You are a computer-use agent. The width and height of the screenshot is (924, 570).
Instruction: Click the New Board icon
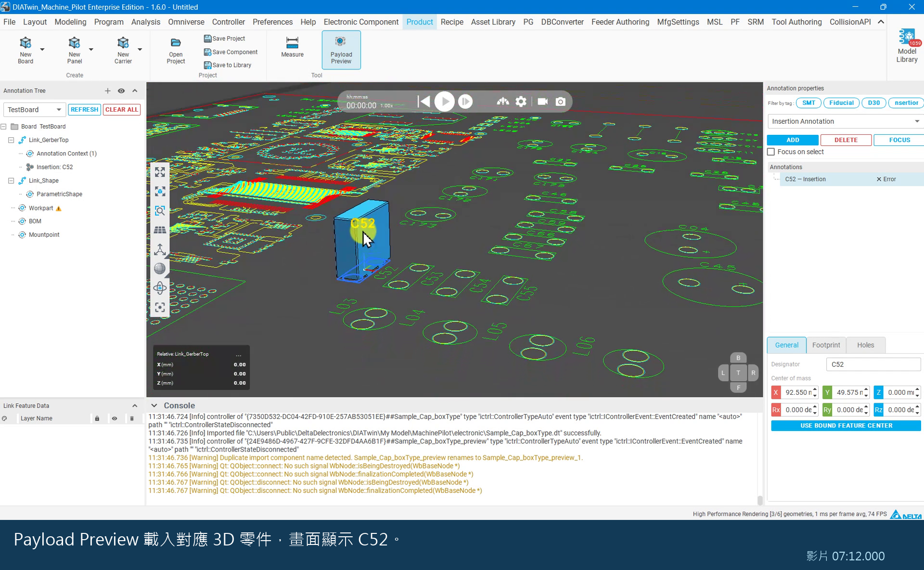pos(26,50)
